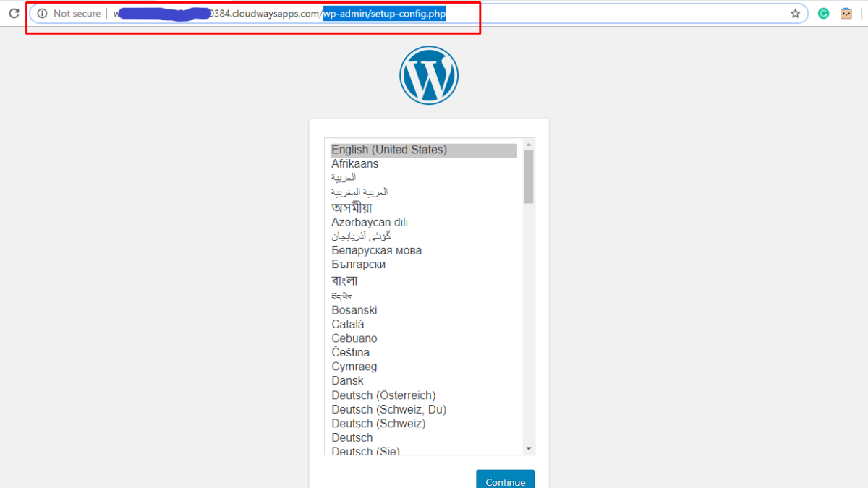Pick Català from the list
Viewport: 868px width, 488px height.
(x=424, y=325)
